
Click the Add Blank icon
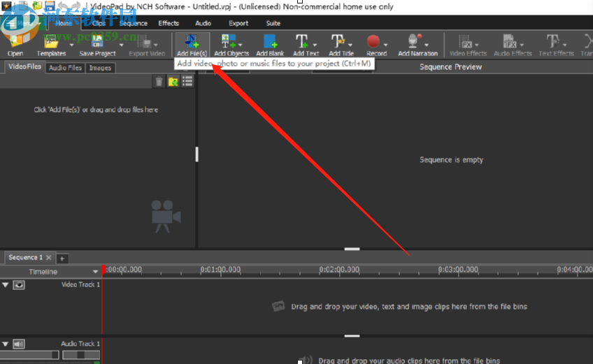(x=270, y=42)
